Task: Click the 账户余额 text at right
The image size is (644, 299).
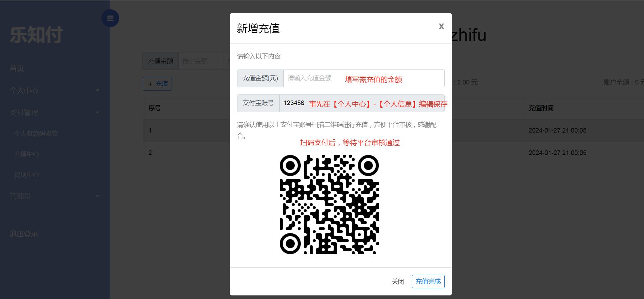Action: coord(624,82)
